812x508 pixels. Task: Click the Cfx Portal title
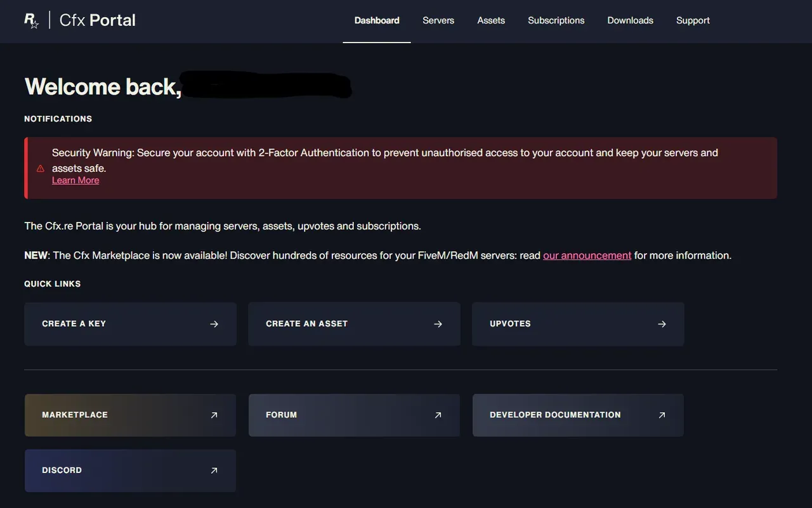(x=98, y=20)
